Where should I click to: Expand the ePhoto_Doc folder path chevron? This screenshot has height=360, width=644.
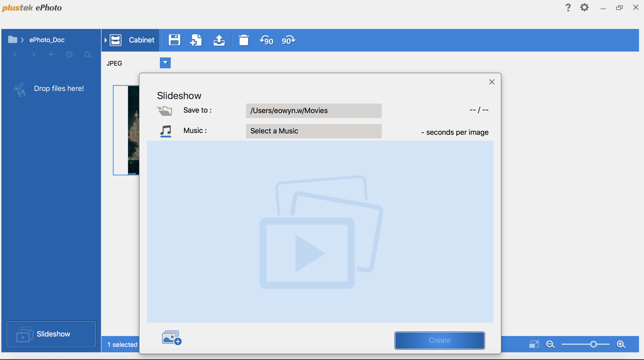(x=22, y=40)
